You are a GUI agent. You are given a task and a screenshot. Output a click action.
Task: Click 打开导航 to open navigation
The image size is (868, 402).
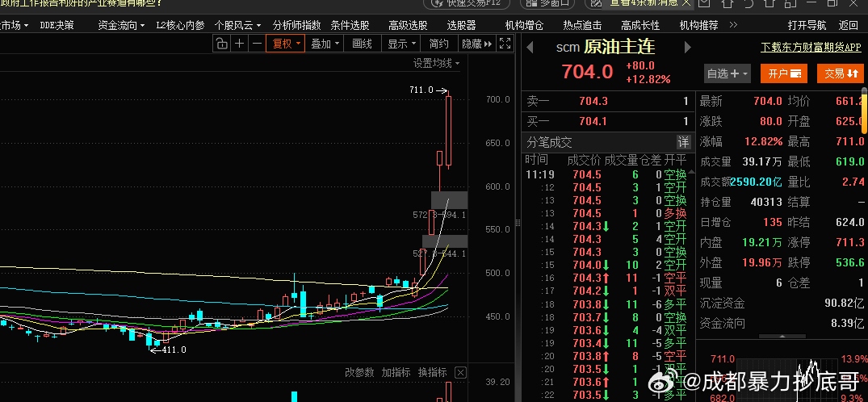click(x=807, y=25)
